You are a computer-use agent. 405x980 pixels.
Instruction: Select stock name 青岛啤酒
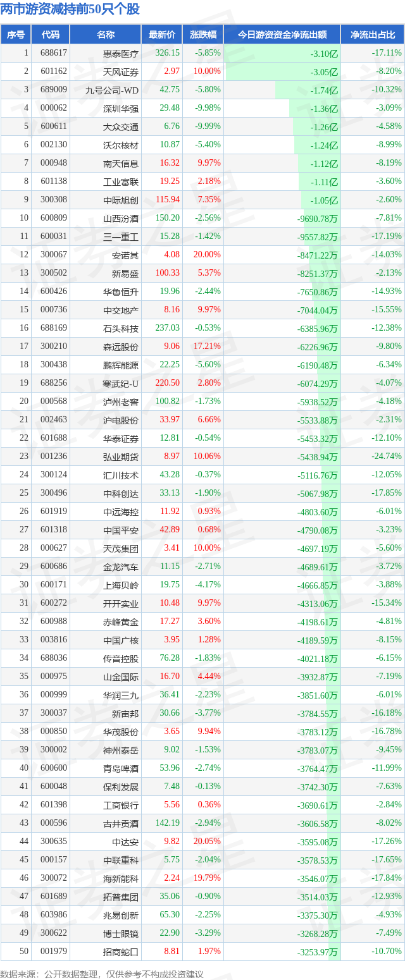pyautogui.click(x=121, y=768)
